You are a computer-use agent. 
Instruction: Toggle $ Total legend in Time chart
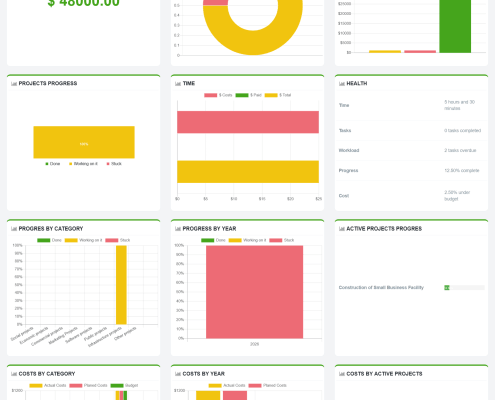278,95
